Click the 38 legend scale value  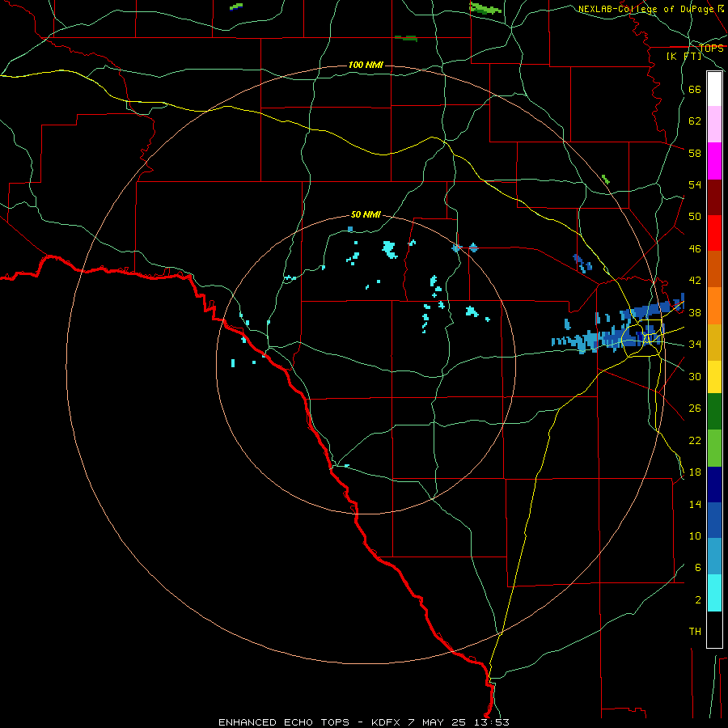click(695, 312)
